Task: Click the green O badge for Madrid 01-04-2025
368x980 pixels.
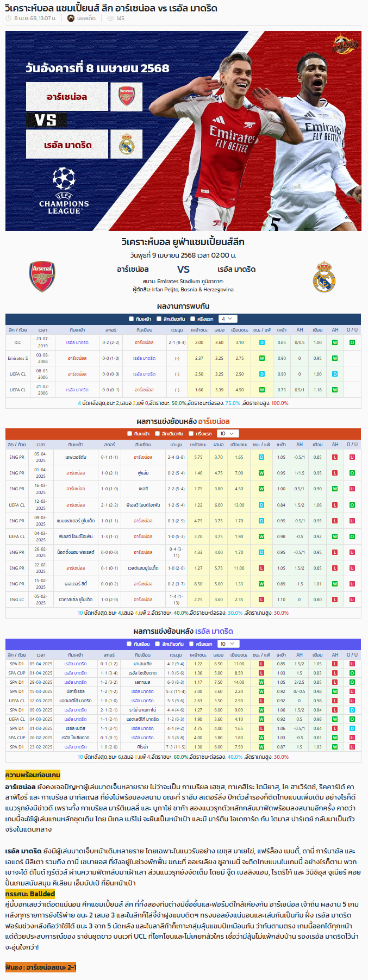Action: [352, 673]
